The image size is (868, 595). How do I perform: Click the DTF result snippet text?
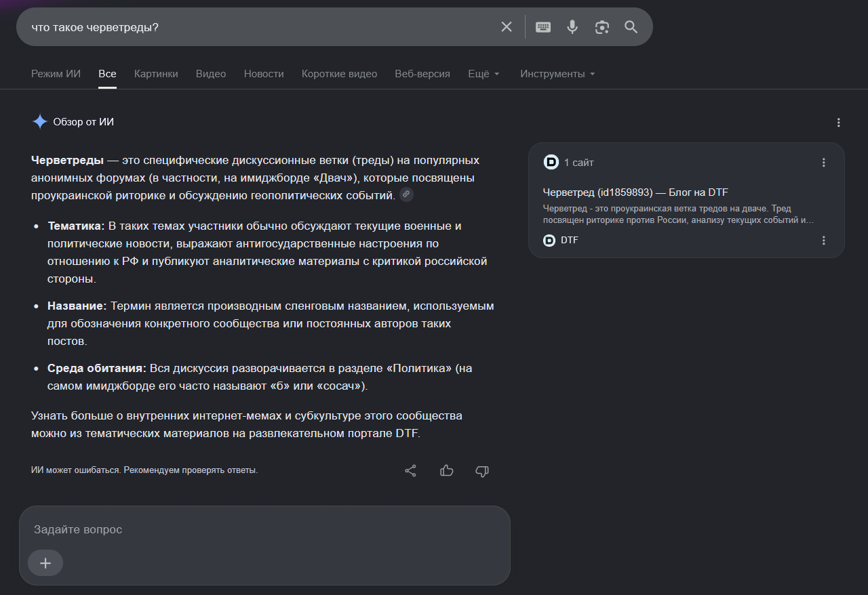[678, 214]
